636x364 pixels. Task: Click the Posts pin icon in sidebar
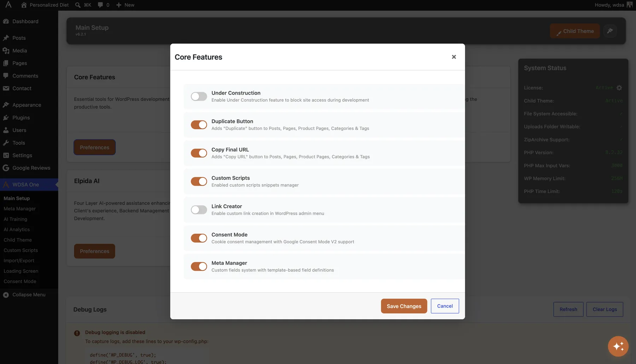point(6,38)
